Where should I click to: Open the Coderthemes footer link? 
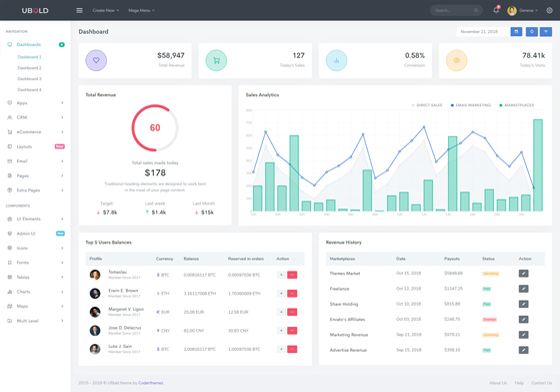tap(151, 383)
